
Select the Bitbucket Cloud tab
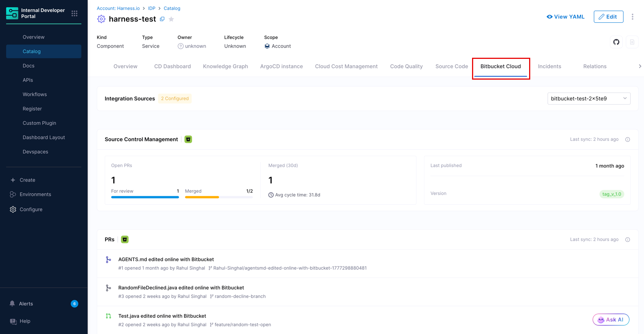click(501, 66)
